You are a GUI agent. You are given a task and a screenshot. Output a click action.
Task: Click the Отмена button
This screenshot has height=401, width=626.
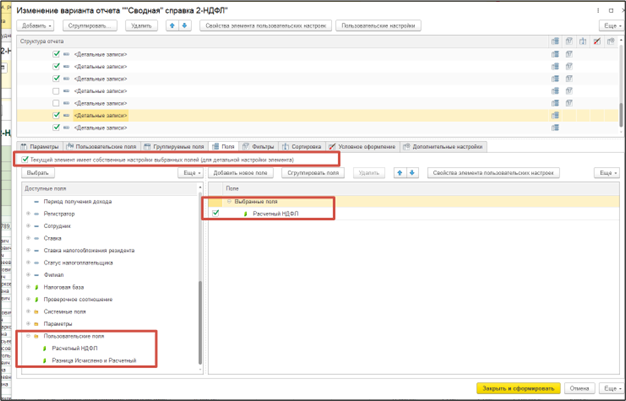(579, 388)
